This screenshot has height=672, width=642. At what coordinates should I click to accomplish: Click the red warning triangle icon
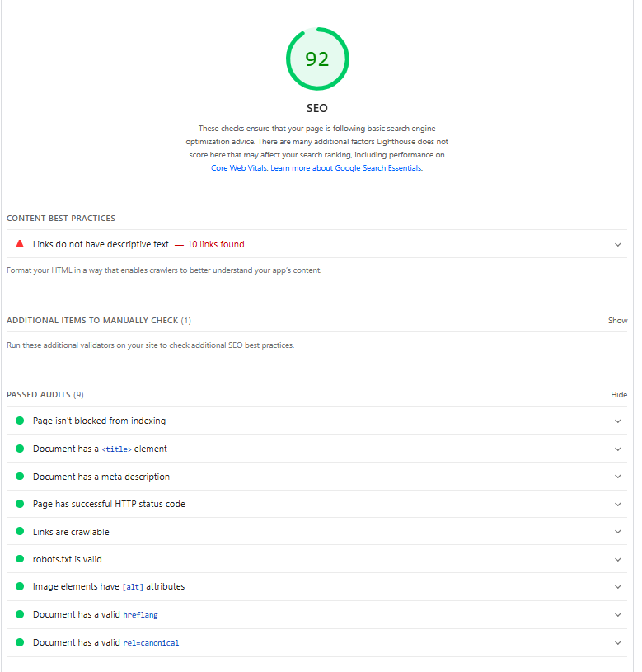[x=20, y=244]
